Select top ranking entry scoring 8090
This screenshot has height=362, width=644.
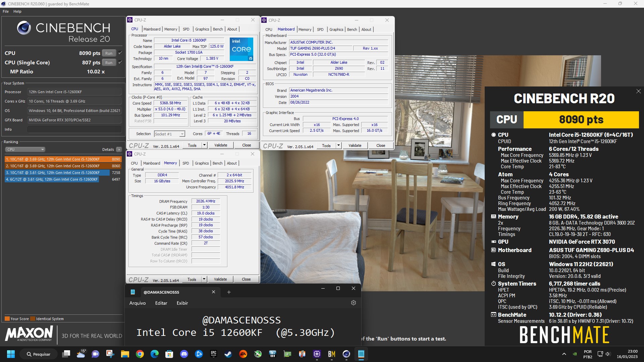[x=63, y=159]
